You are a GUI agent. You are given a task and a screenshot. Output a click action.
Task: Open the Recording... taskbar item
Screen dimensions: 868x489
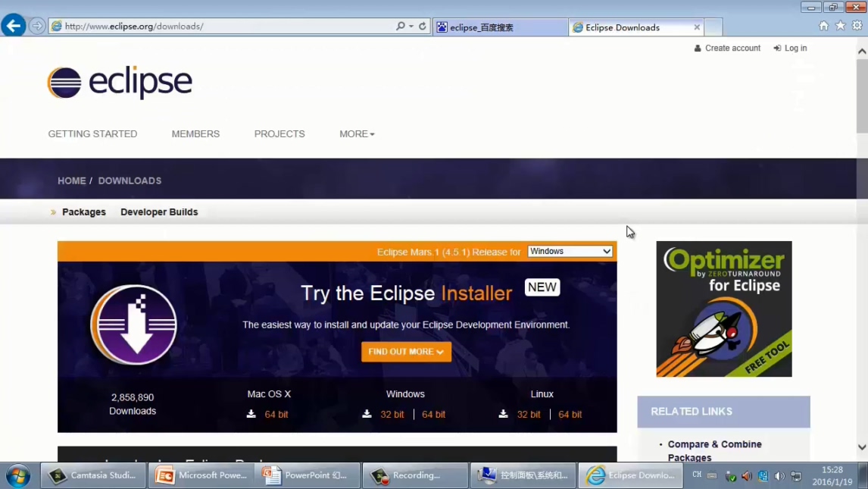415,475
